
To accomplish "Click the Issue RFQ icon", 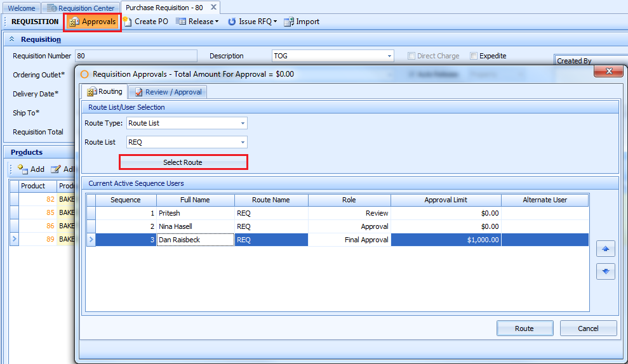I will [x=232, y=22].
